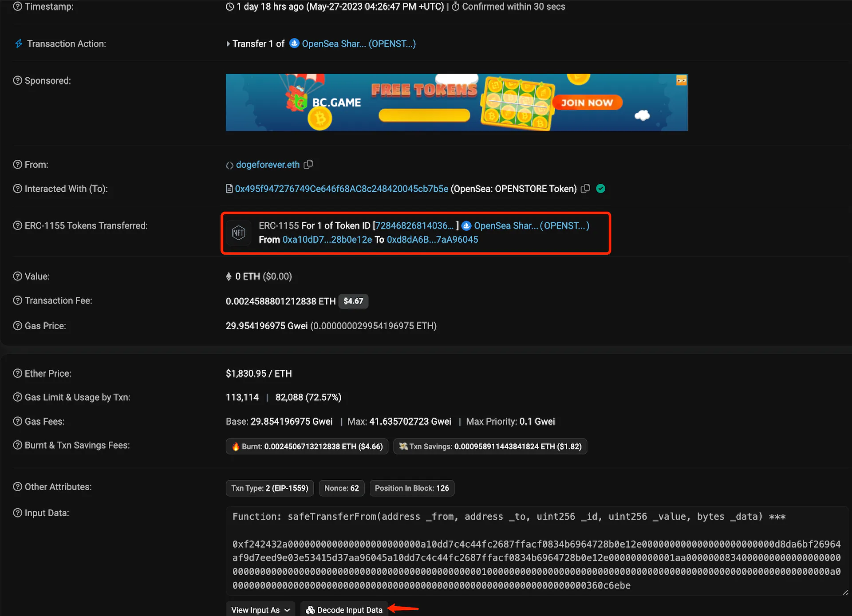Click the OpenSea logo in Transaction Action

click(294, 43)
